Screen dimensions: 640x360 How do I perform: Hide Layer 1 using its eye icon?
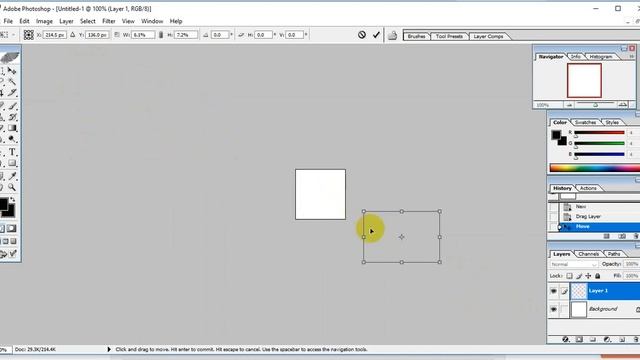553,291
